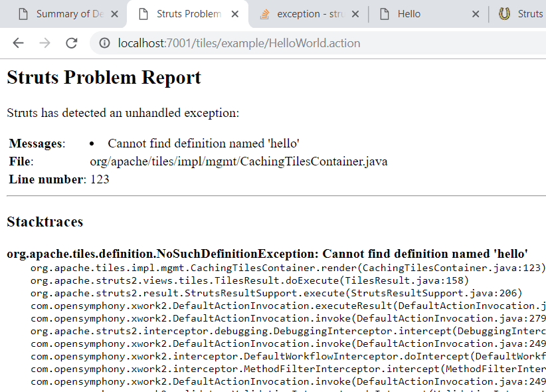Switch to the Hello tab
Viewport: 546px width, 392px height.
(x=428, y=14)
